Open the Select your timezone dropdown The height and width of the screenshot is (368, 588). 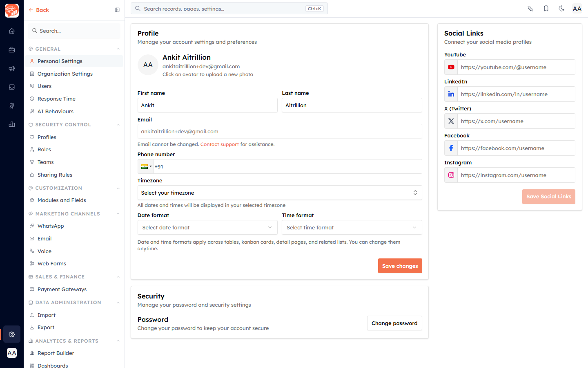280,193
